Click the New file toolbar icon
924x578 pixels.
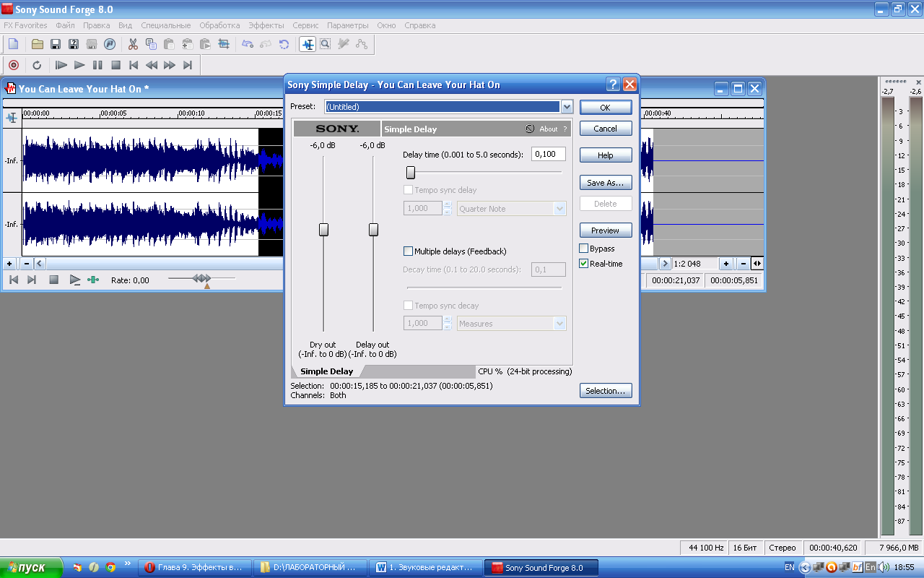coord(13,44)
